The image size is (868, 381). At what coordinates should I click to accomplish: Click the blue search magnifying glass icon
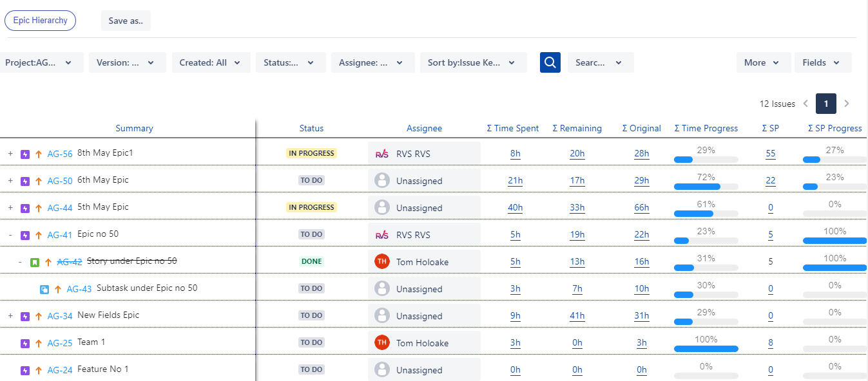[x=550, y=62]
